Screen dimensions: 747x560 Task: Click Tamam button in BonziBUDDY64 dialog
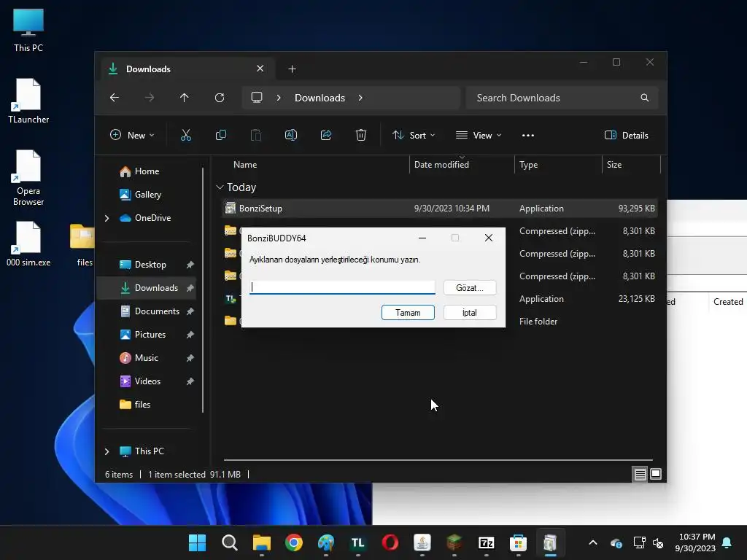click(408, 313)
